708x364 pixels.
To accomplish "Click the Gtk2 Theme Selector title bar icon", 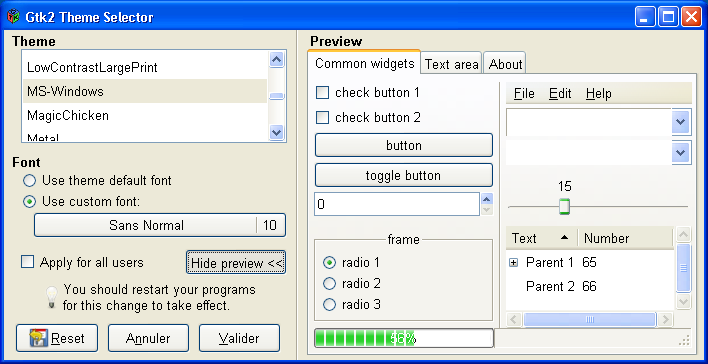I will tap(14, 17).
